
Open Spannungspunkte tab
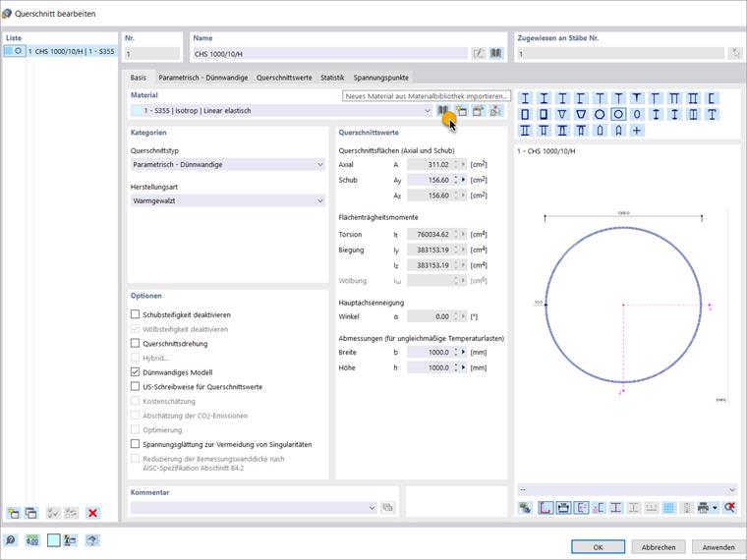point(381,78)
